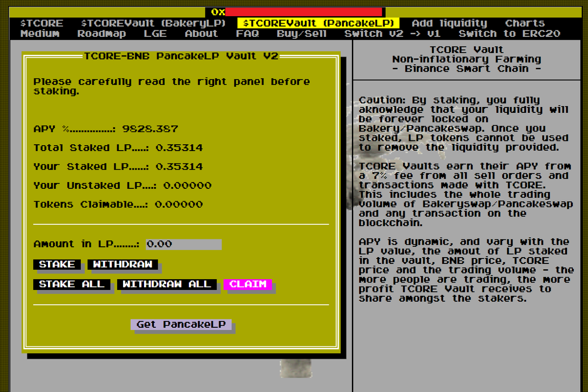The image size is (588, 392).
Task: Click the Caution paragraph about locked liquidity
Action: pyautogui.click(x=464, y=124)
